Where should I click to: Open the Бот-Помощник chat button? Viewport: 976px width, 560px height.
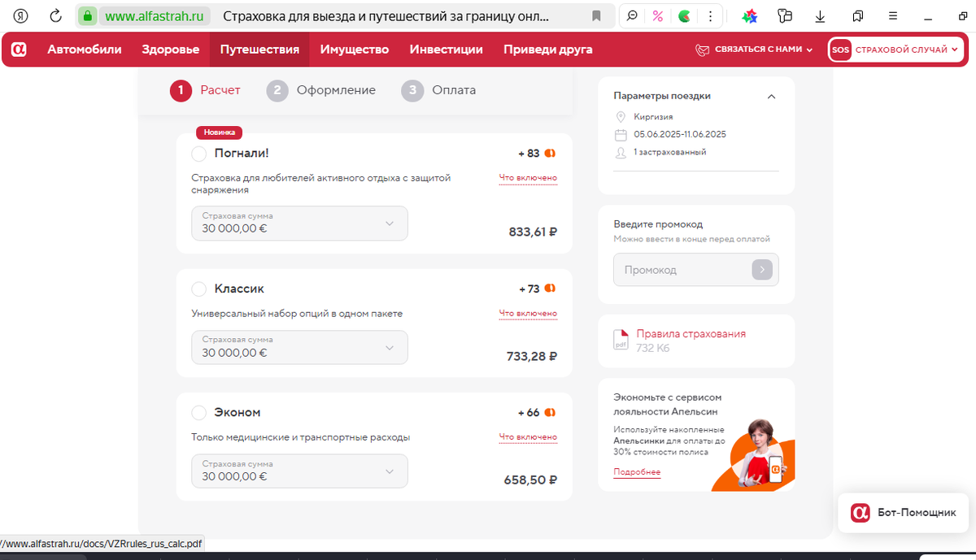point(903,513)
